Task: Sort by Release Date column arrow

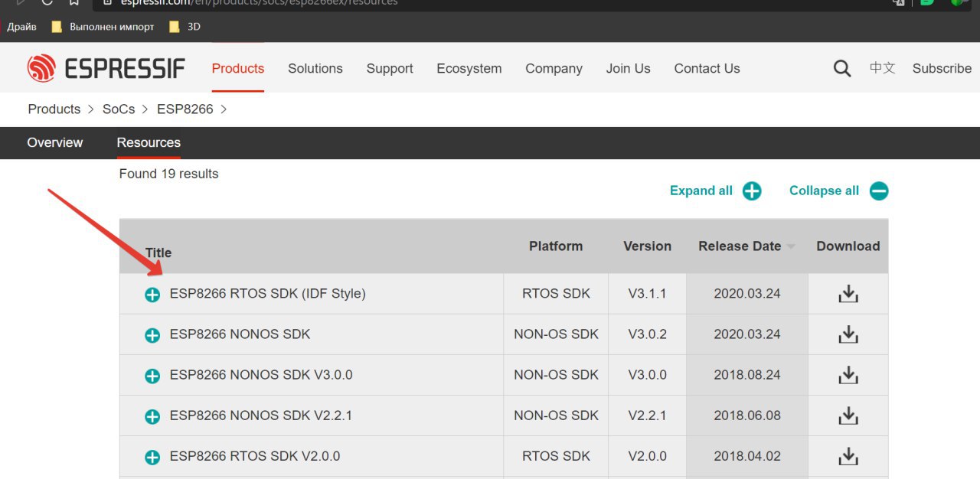Action: pos(791,246)
